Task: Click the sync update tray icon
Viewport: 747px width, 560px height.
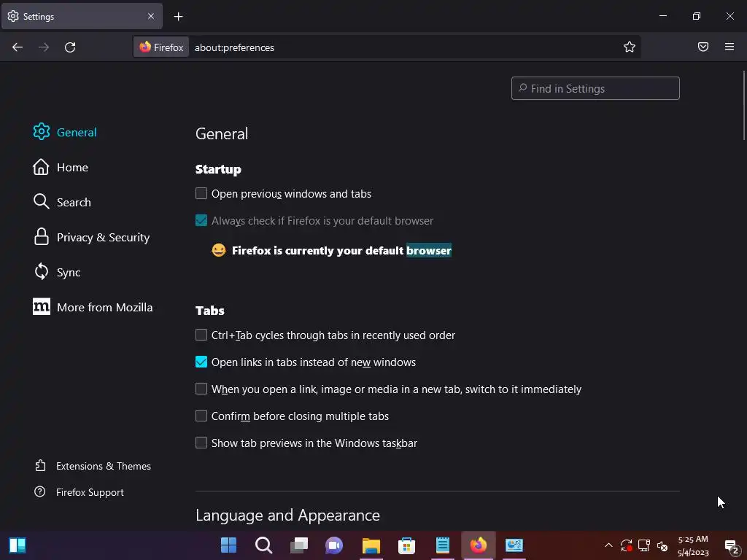Action: point(626,545)
